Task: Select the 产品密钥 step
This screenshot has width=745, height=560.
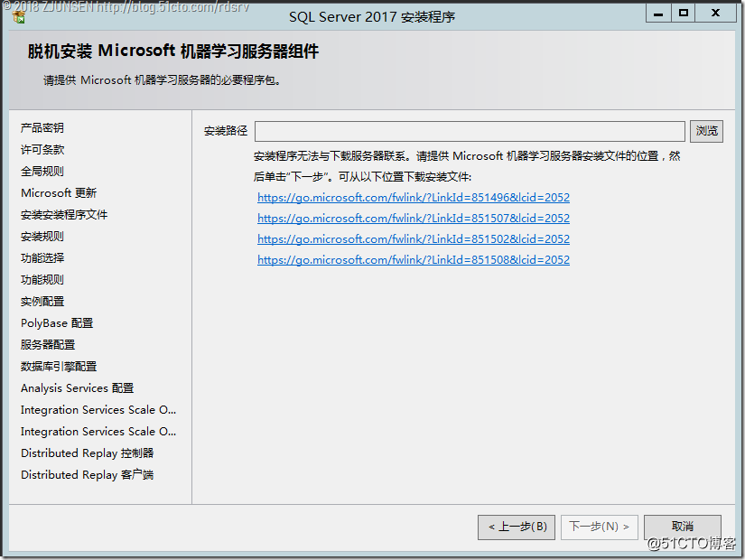Action: [42, 128]
